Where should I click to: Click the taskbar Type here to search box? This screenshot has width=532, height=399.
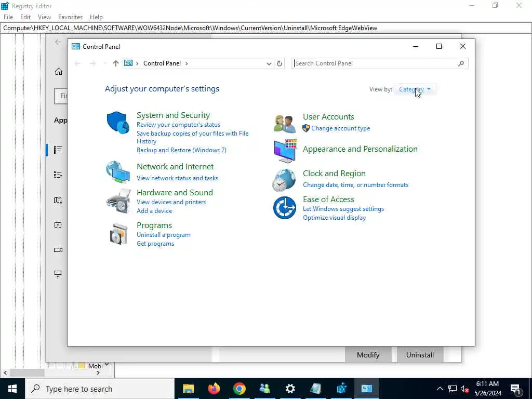click(x=100, y=389)
